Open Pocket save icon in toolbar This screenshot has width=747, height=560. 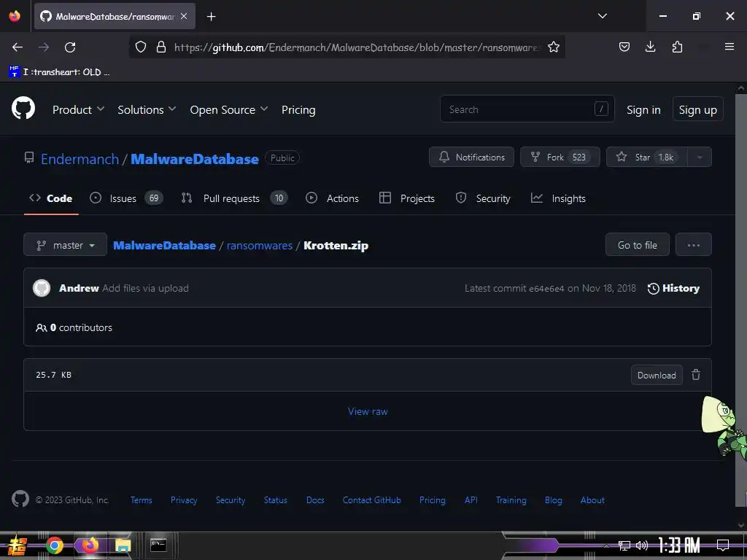(624, 47)
